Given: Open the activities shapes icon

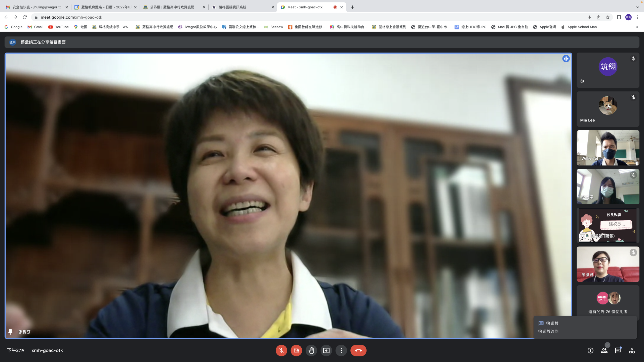Looking at the screenshot, I should (x=632, y=350).
